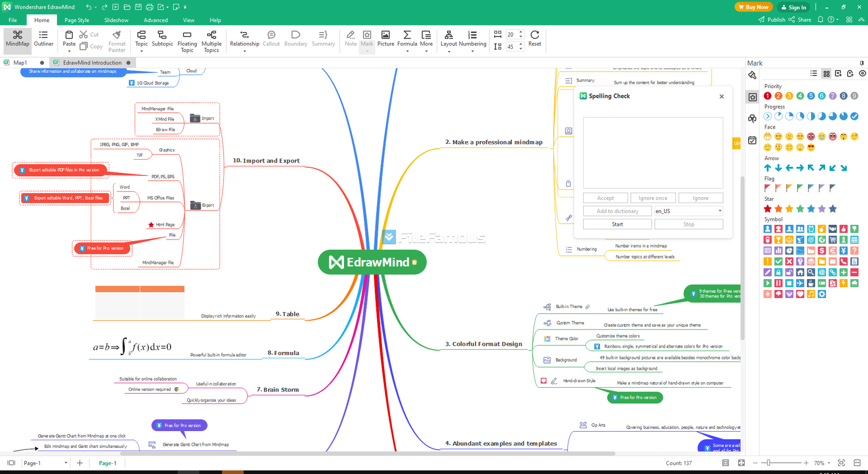Open the Format brush side panel icon
Image resolution: width=868 pixels, height=474 pixels.
pos(752,75)
